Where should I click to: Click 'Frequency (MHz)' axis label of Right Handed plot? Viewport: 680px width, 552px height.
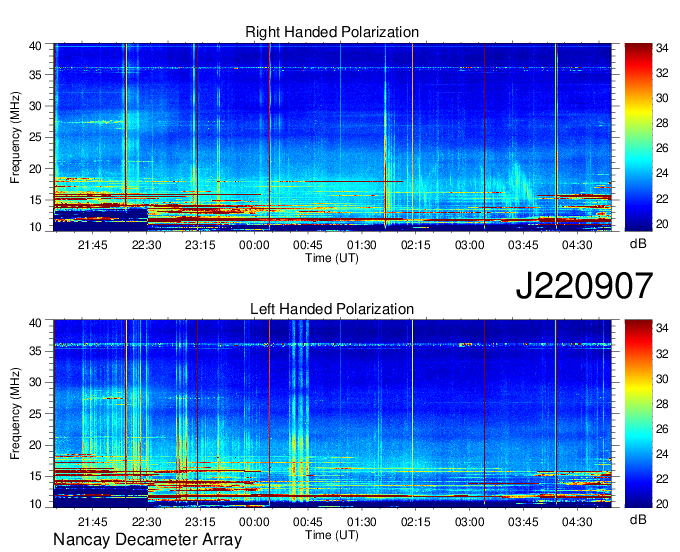(x=15, y=137)
